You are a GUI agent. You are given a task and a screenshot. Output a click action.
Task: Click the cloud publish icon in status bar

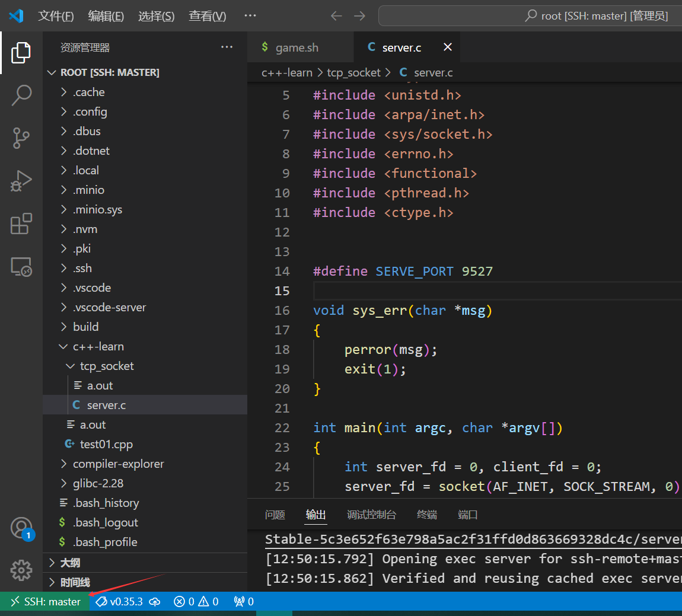(155, 602)
